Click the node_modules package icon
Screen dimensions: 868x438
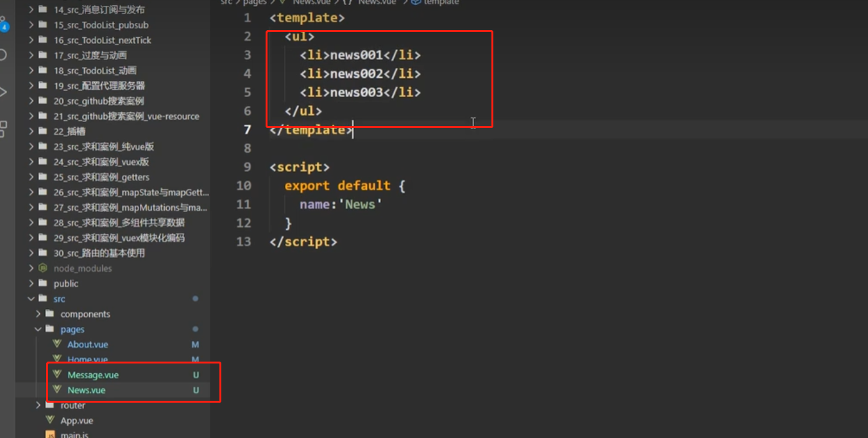click(x=43, y=268)
